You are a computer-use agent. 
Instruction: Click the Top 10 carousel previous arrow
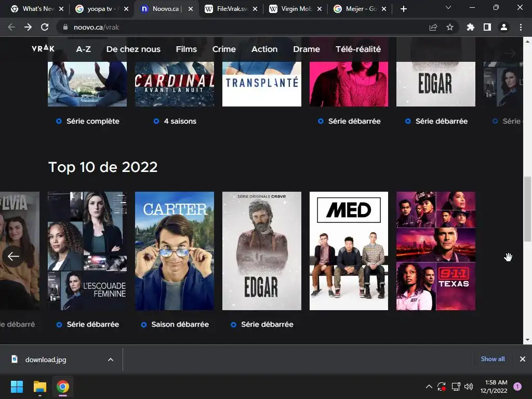(13, 256)
